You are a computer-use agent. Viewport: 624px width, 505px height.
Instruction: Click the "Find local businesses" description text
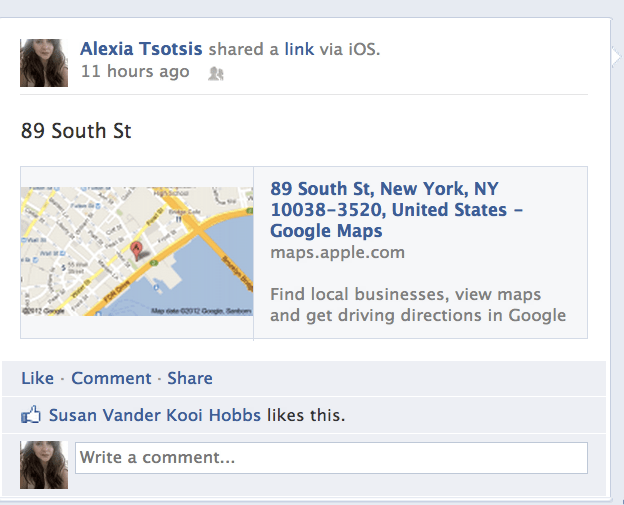pyautogui.click(x=417, y=305)
